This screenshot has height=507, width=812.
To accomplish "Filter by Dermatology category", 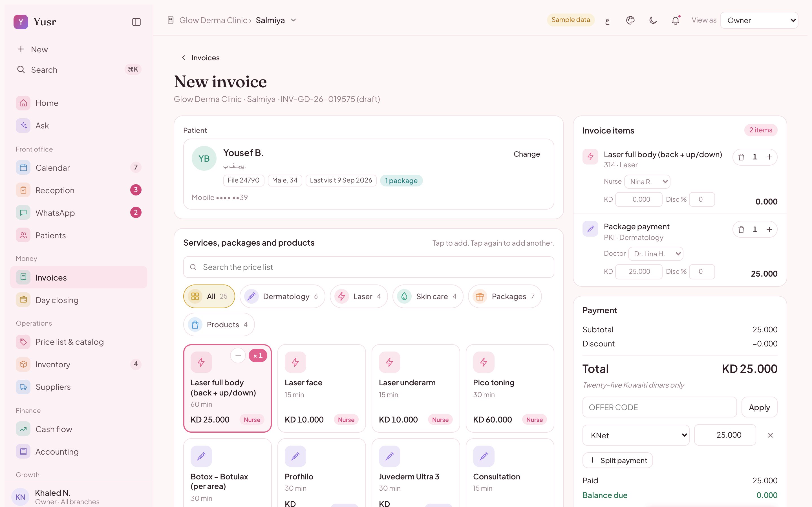I will click(282, 296).
